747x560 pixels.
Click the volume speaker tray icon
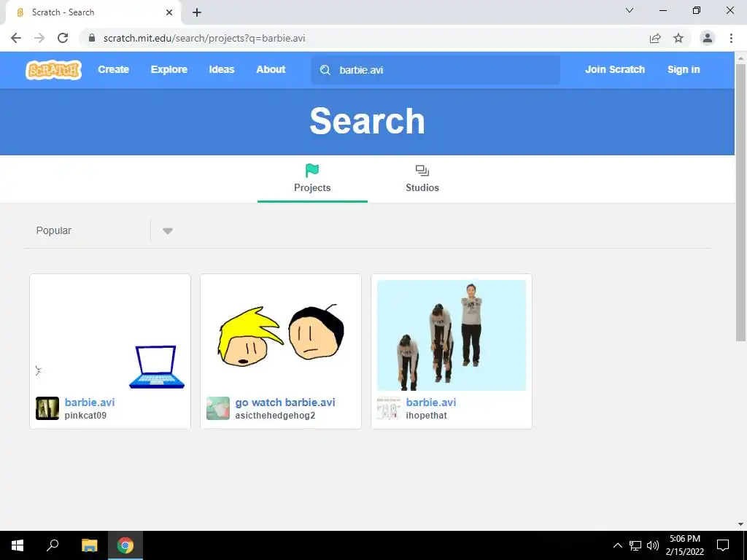click(653, 545)
